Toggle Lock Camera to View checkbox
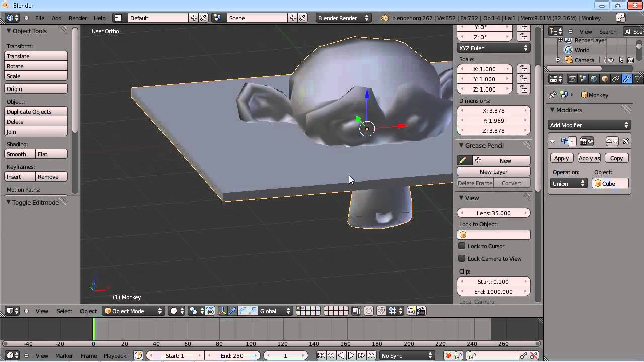 click(x=462, y=259)
